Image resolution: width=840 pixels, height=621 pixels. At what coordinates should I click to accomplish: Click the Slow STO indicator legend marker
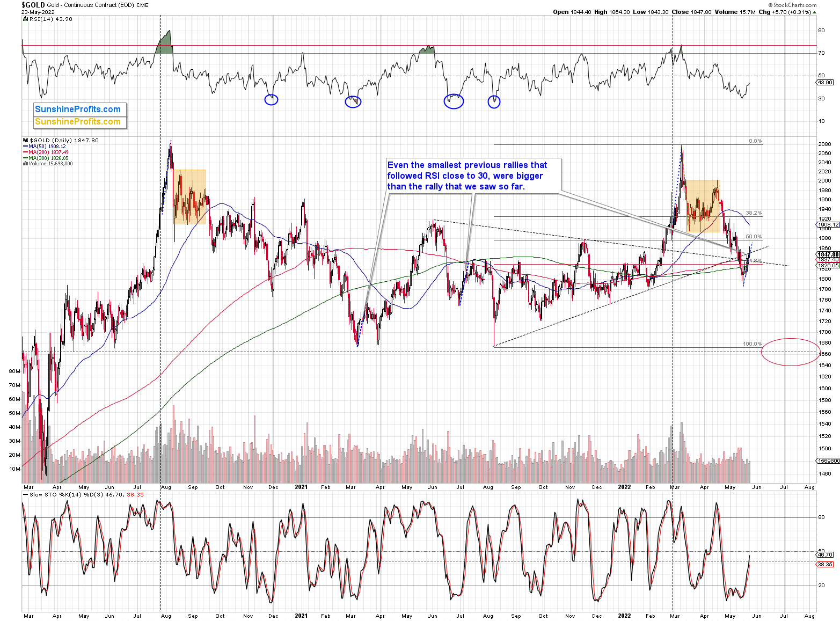pyautogui.click(x=25, y=494)
